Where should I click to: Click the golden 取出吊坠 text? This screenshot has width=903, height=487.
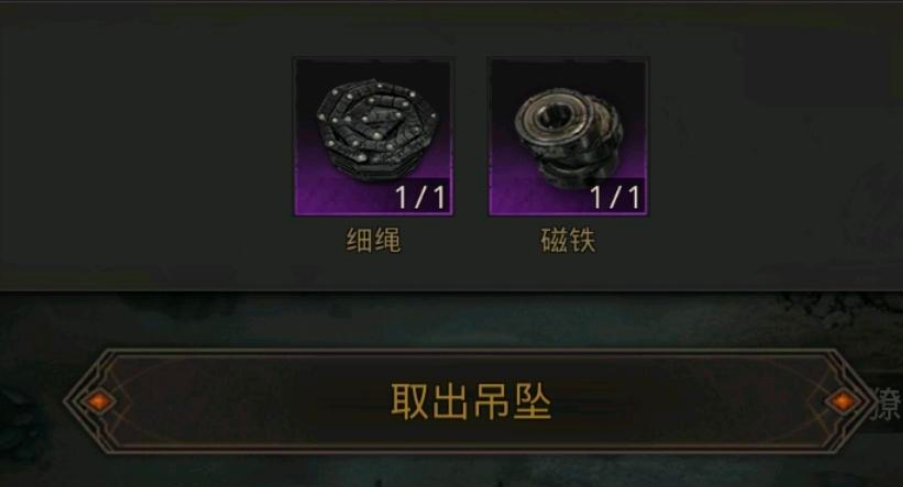[x=471, y=401]
